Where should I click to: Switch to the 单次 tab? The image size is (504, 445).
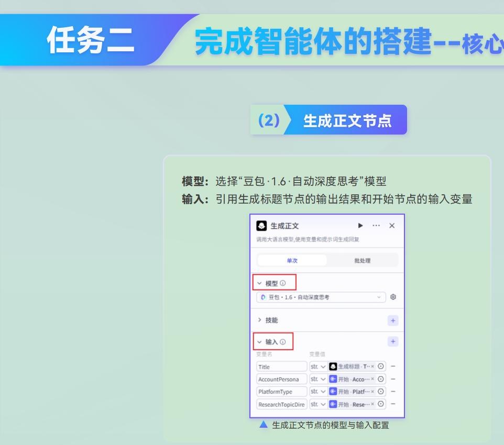pyautogui.click(x=292, y=260)
